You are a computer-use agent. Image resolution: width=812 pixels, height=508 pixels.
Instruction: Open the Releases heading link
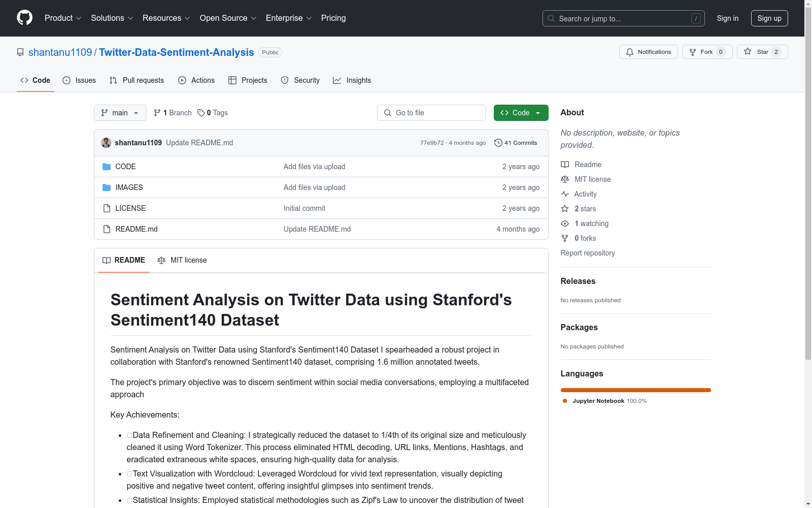578,281
